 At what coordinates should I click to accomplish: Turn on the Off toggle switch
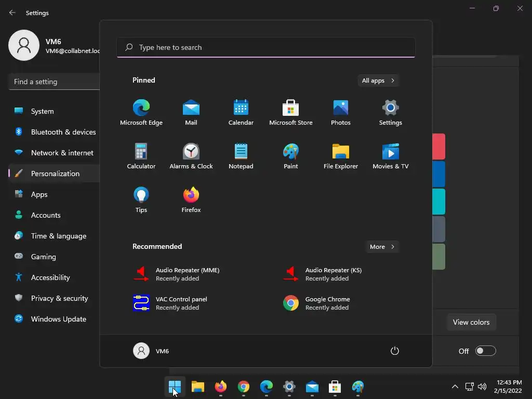tap(486, 351)
